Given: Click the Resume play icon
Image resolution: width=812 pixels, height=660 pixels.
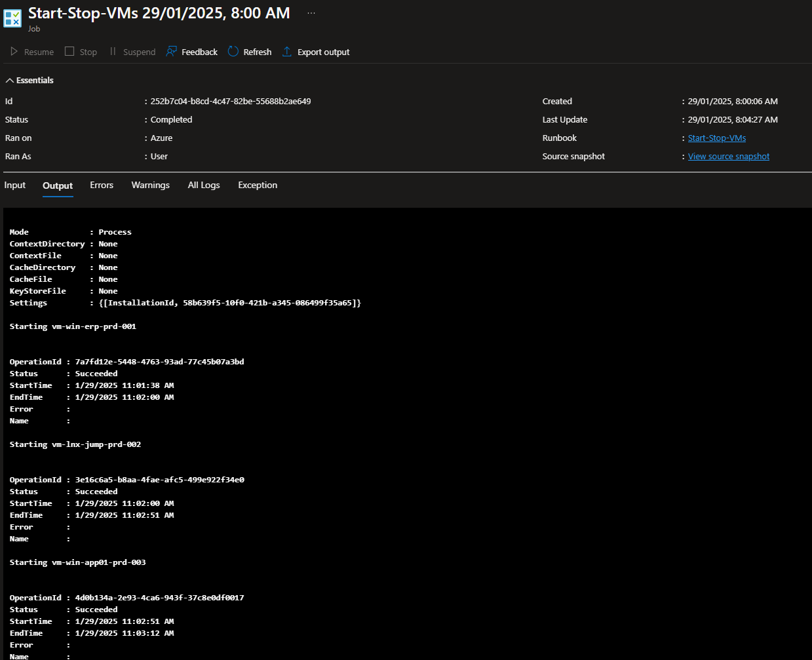Looking at the screenshot, I should [x=14, y=52].
